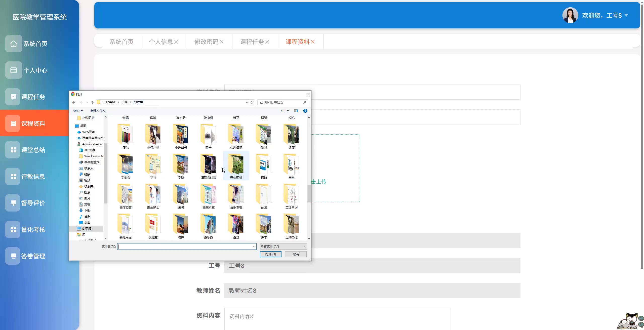The height and width of the screenshot is (330, 644).
Task: Go up one folder level arrow
Action: click(92, 102)
